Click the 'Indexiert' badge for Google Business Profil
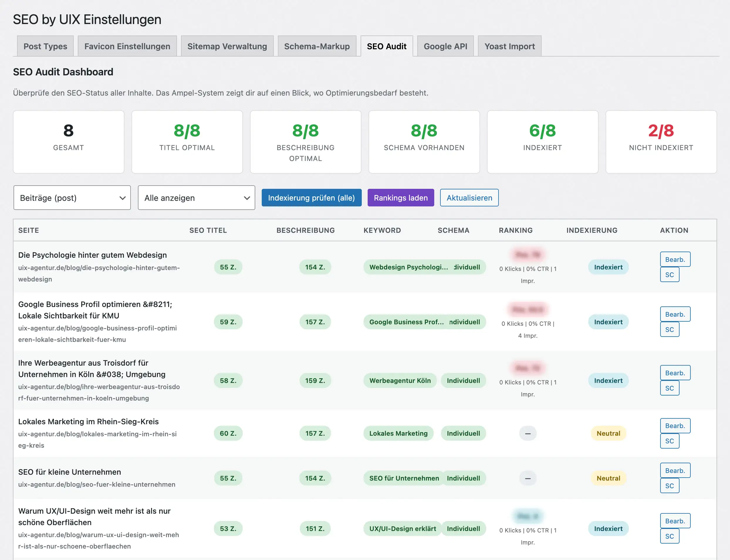730x560 pixels. (608, 322)
